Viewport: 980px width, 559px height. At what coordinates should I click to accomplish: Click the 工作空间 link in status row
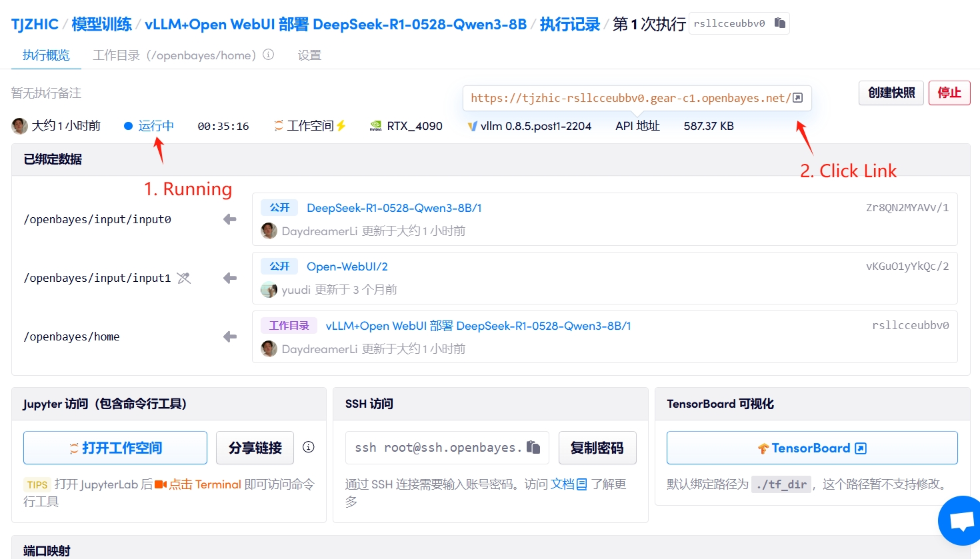click(x=310, y=126)
